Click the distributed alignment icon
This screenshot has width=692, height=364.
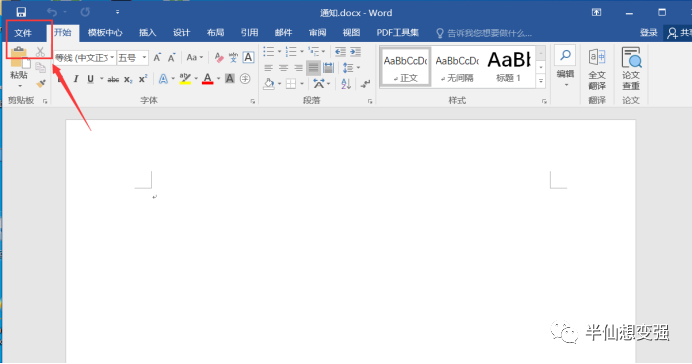328,68
